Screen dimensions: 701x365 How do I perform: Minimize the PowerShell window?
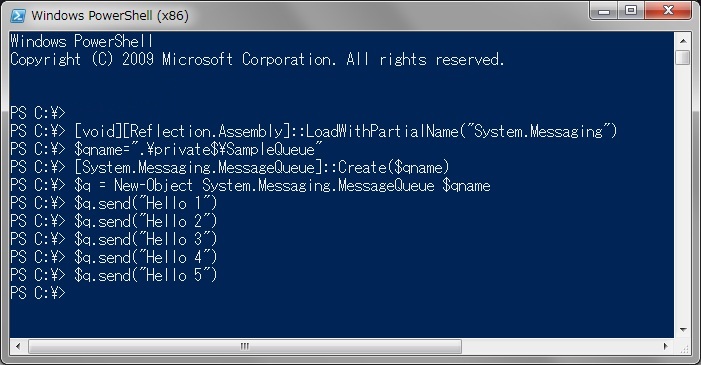click(604, 11)
